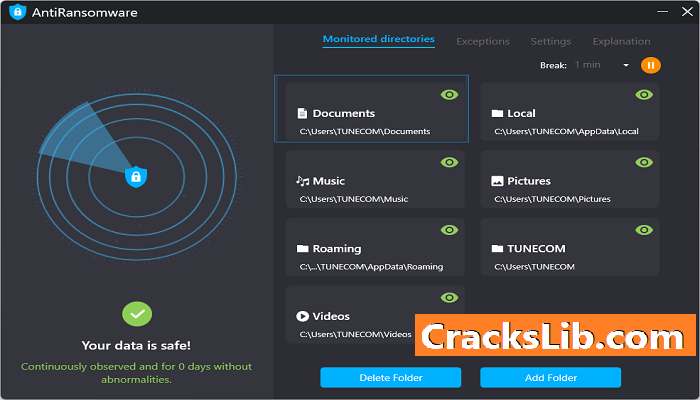Image resolution: width=700 pixels, height=400 pixels.
Task: Open the Exceptions tab
Action: point(483,42)
